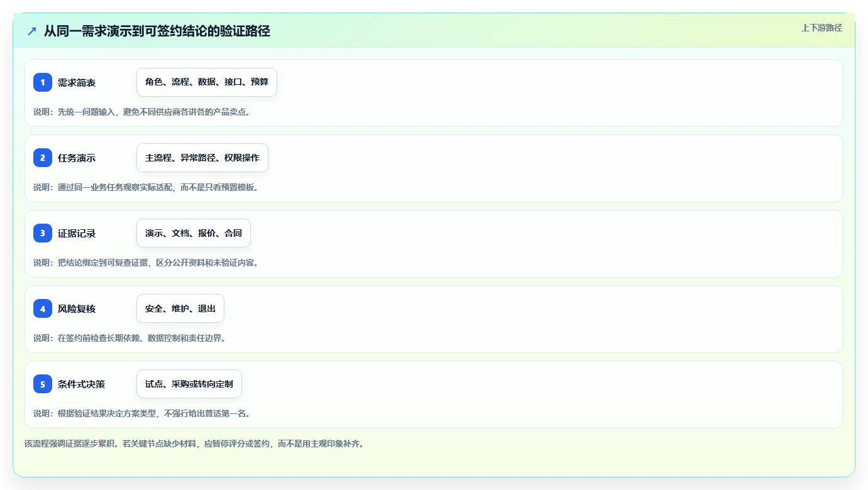This screenshot has height=490, width=868.
Task: Select the 演示、文档、报价、合同 chip
Action: coord(194,233)
